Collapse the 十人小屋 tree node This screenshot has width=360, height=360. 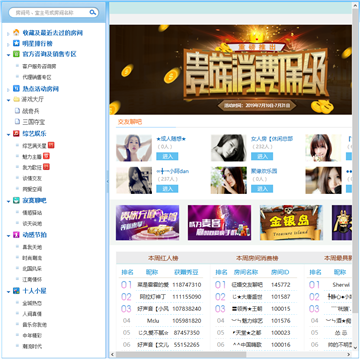pyautogui.click(x=8, y=292)
